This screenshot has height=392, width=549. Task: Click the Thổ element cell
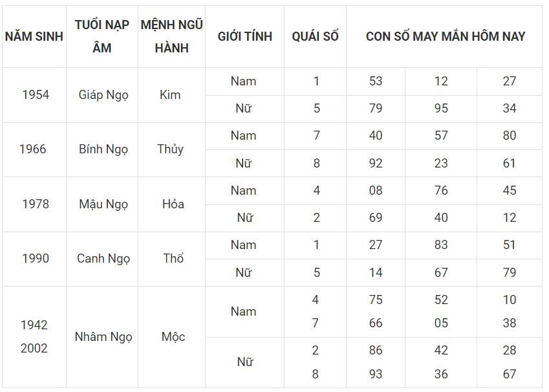[173, 258]
